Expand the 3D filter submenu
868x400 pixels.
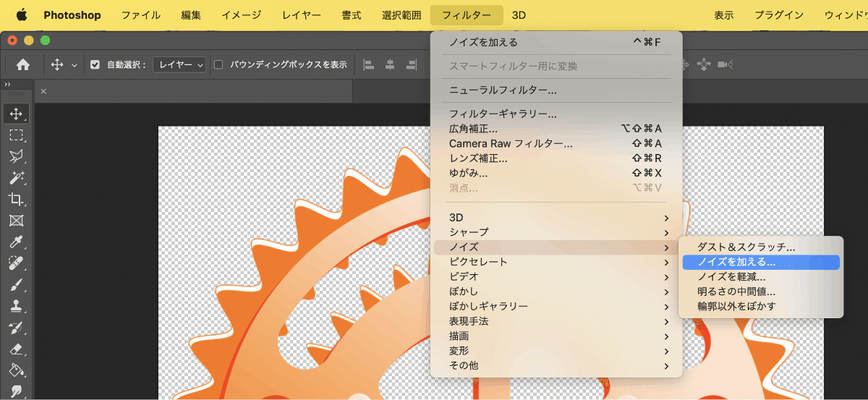pos(556,217)
